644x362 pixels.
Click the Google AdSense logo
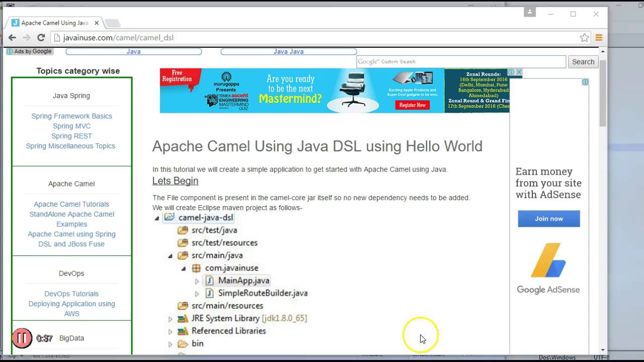tap(548, 268)
